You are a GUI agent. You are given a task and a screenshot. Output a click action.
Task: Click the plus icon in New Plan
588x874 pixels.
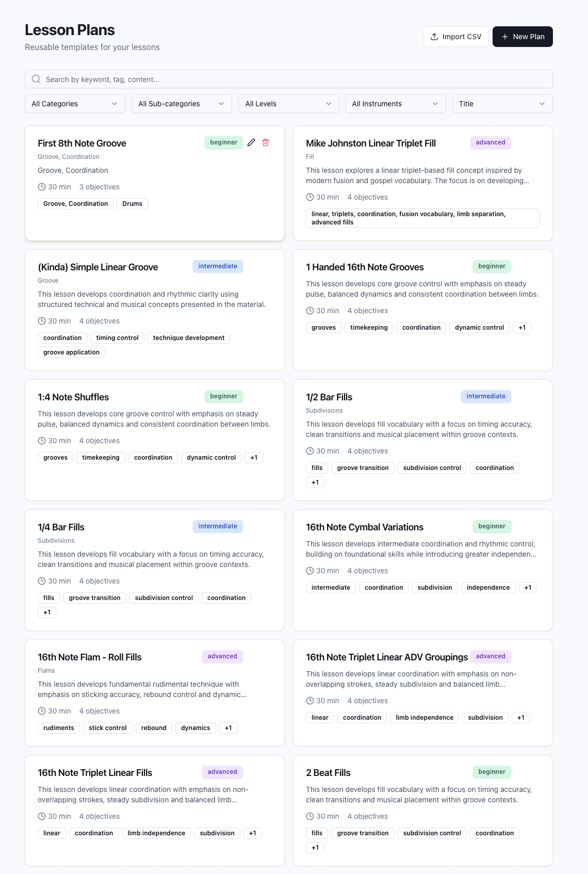[505, 37]
